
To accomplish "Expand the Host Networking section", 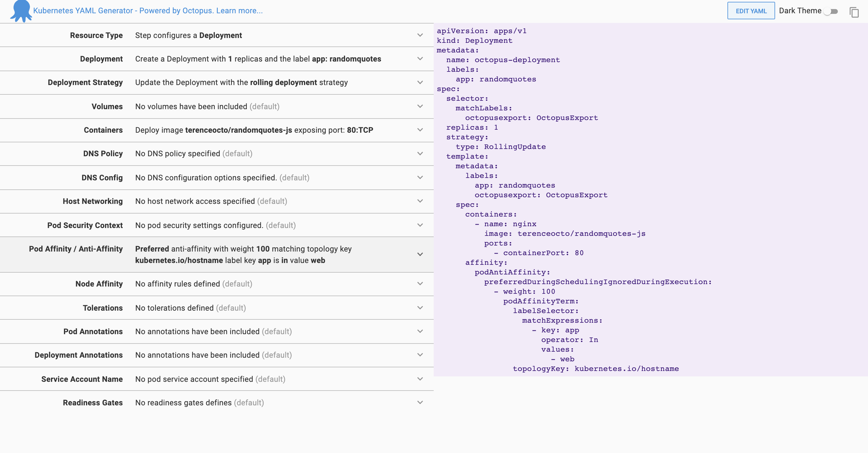I will coord(420,201).
